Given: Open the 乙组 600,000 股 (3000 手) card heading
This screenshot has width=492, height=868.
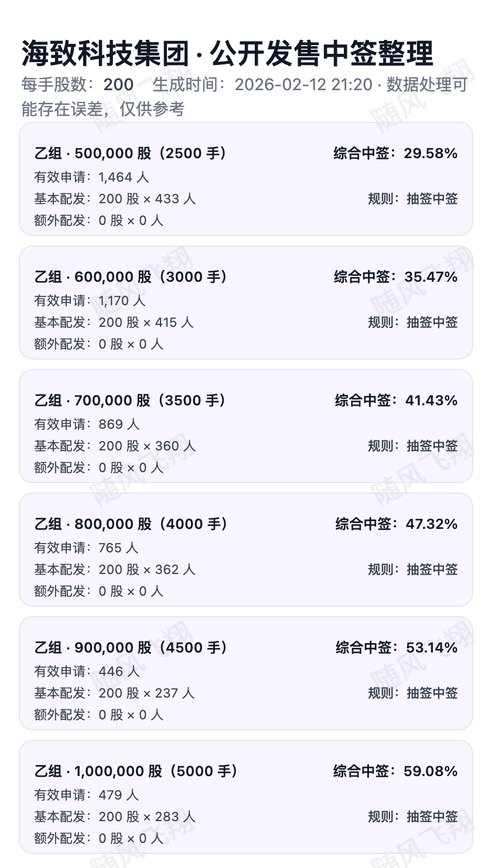Looking at the screenshot, I should [x=131, y=277].
